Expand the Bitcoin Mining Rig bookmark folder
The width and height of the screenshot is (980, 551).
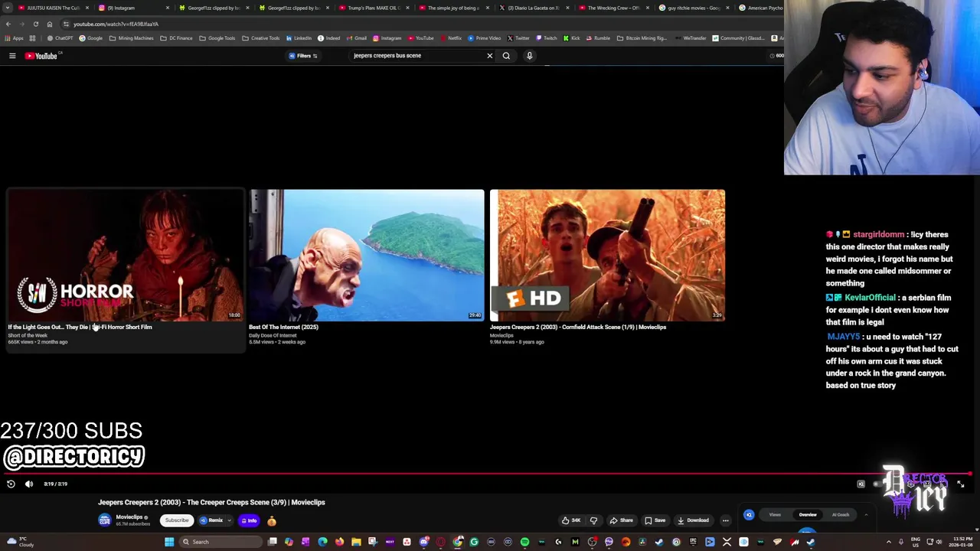coord(642,38)
